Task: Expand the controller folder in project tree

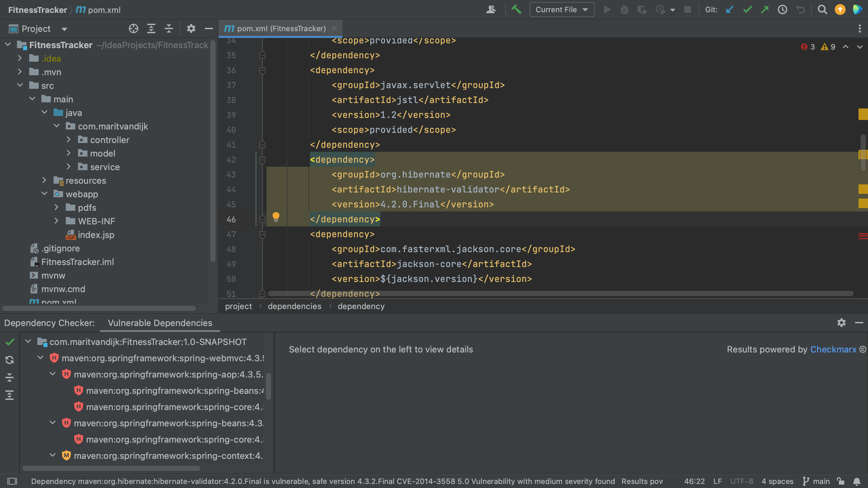Action: pos(69,139)
